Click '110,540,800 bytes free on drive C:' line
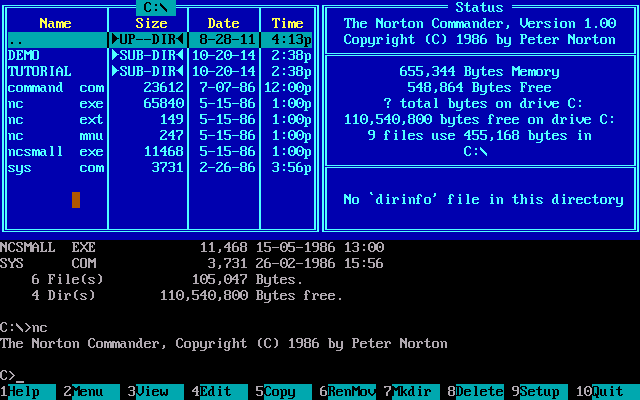This screenshot has height=400, width=640. [480, 120]
